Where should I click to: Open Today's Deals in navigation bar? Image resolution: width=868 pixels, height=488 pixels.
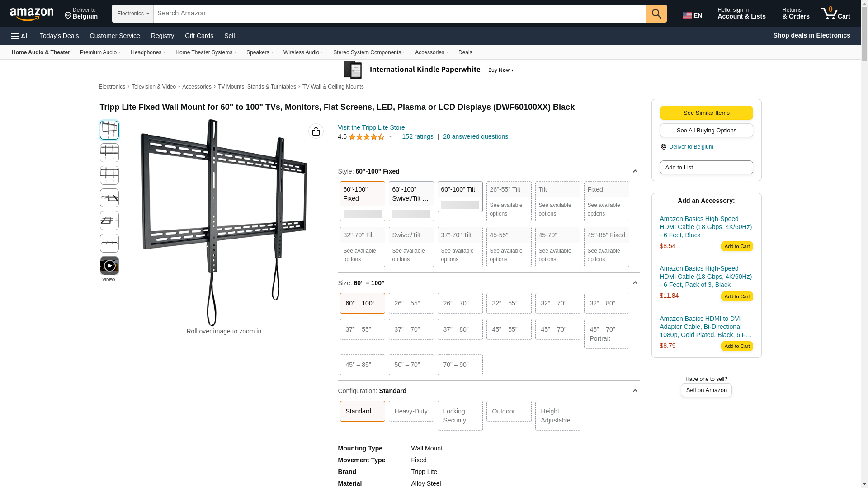click(x=59, y=36)
